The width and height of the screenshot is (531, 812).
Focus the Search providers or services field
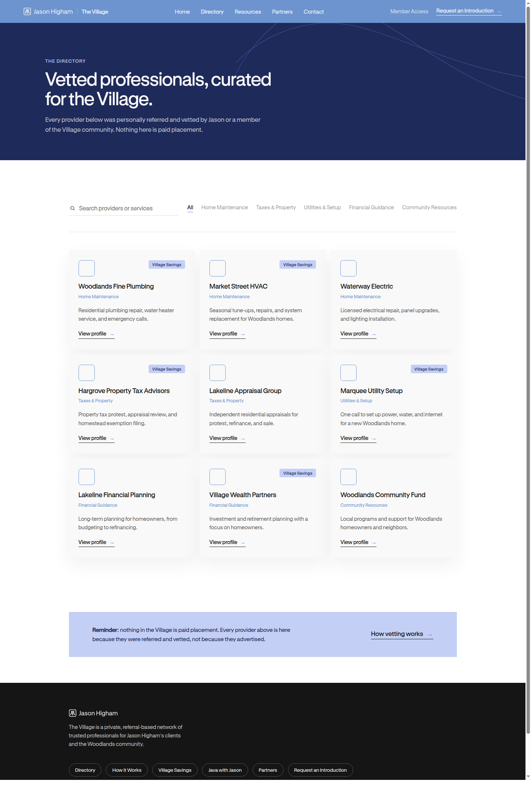[x=124, y=209]
